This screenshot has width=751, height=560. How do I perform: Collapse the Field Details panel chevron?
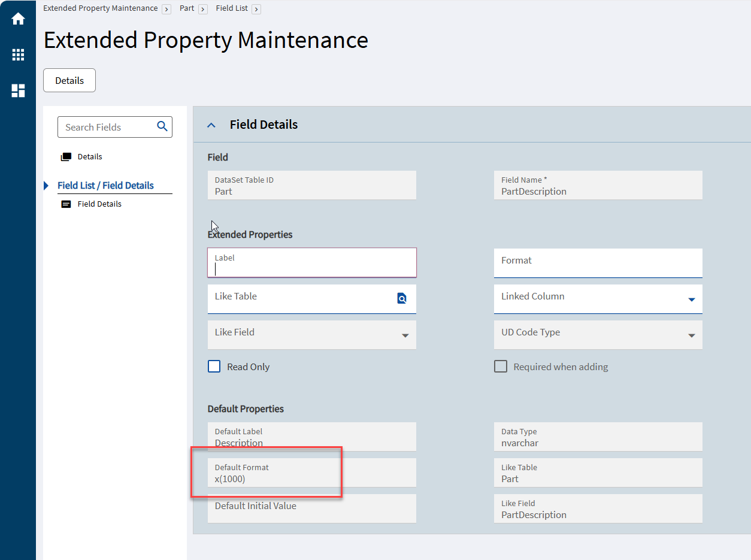(x=211, y=125)
